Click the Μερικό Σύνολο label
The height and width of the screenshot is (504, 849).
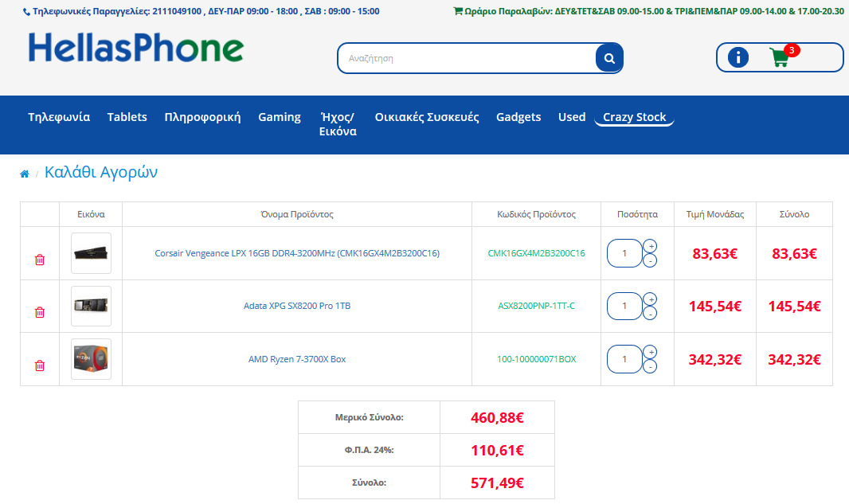click(x=370, y=417)
